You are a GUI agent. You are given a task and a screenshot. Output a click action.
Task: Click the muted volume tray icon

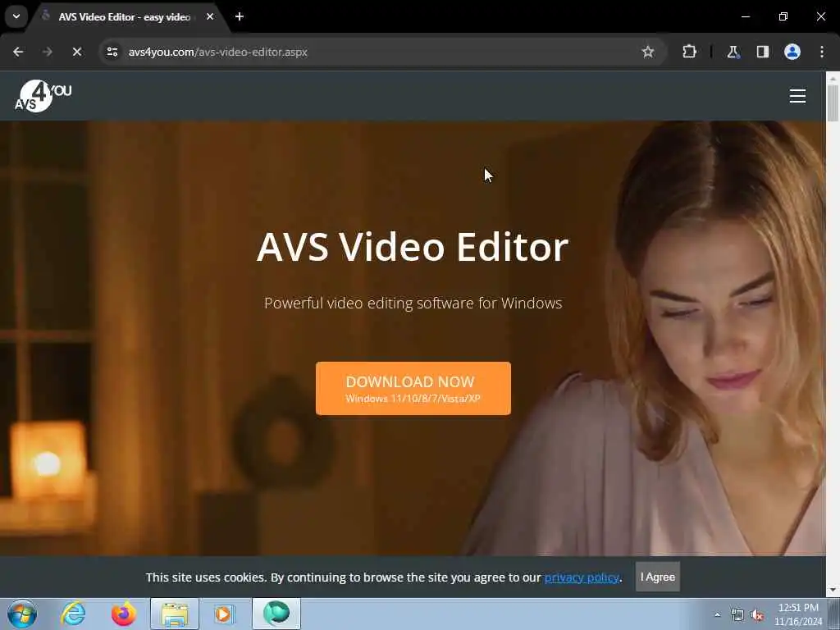(757, 615)
